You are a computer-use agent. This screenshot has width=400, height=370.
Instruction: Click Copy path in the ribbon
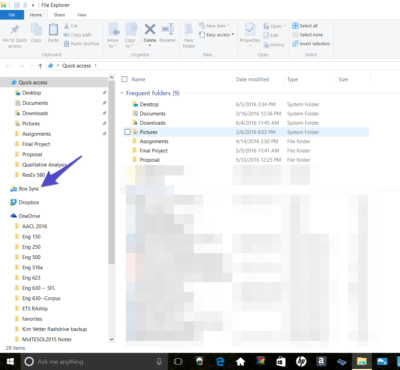77,35
